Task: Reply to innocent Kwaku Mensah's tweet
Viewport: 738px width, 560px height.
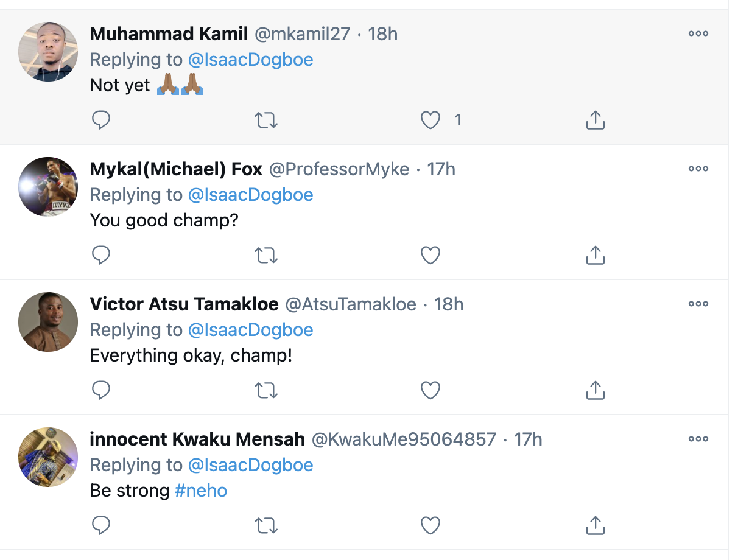Action: (101, 526)
